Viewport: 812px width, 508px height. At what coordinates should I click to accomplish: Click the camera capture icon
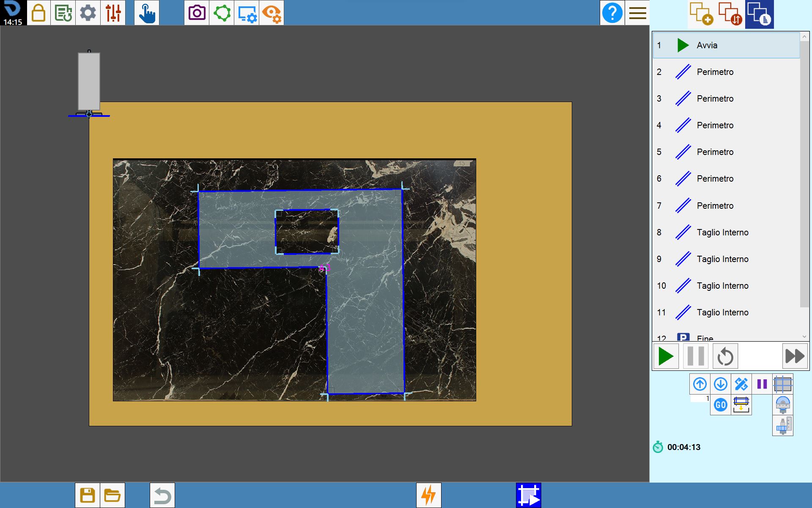197,13
